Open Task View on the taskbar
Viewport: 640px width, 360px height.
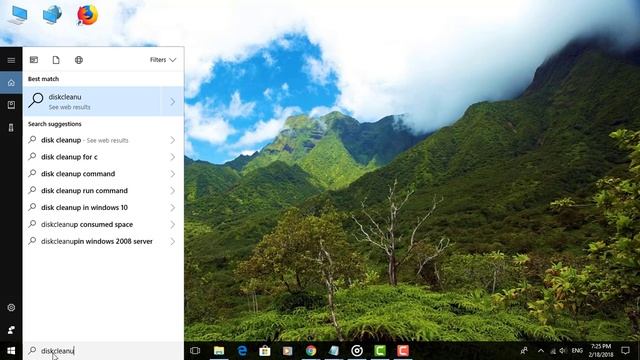(195, 351)
